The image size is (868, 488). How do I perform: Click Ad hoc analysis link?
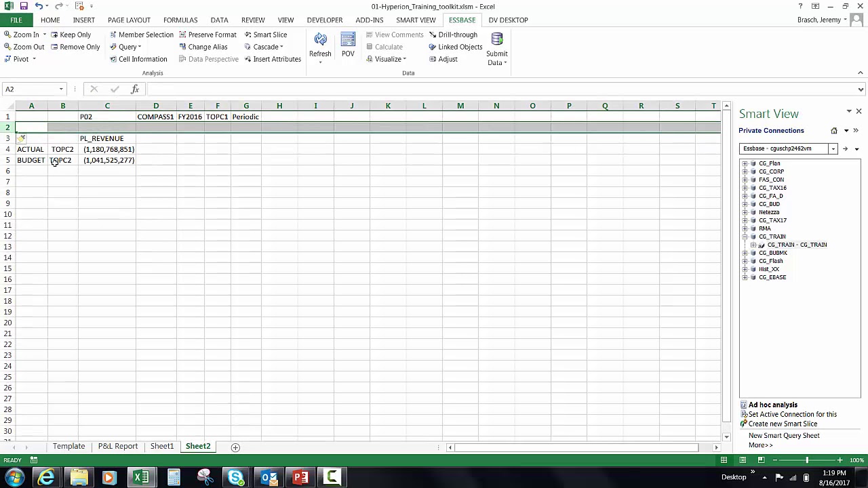773,405
